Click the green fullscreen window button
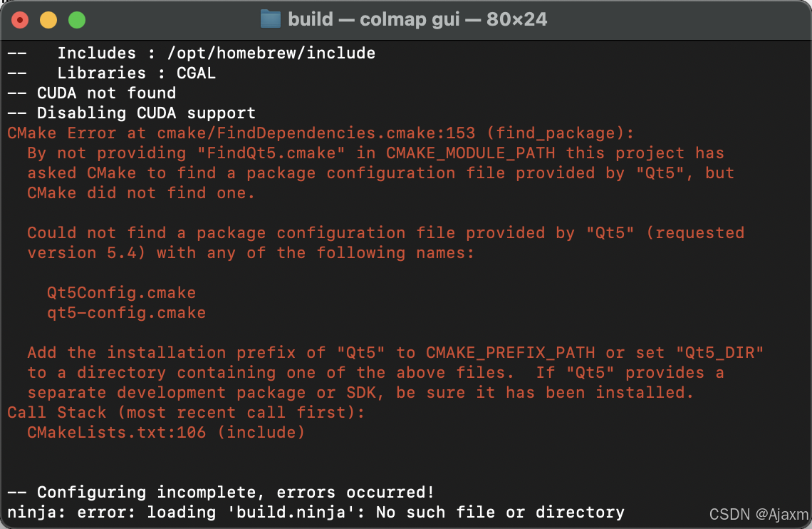Image resolution: width=812 pixels, height=529 pixels. pyautogui.click(x=77, y=20)
